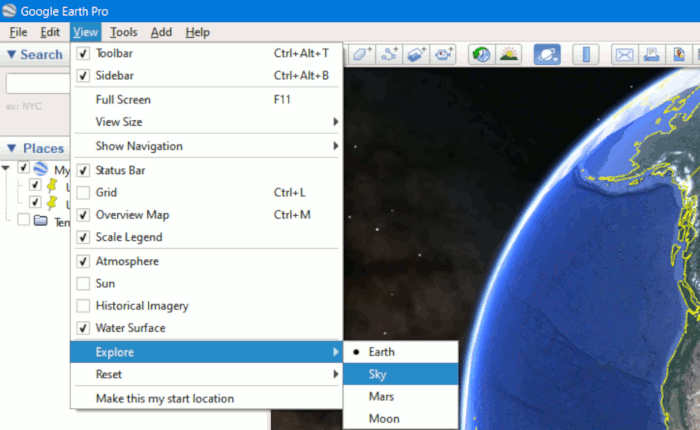Expand the View Size submenu
This screenshot has width=700, height=430.
tap(206, 122)
